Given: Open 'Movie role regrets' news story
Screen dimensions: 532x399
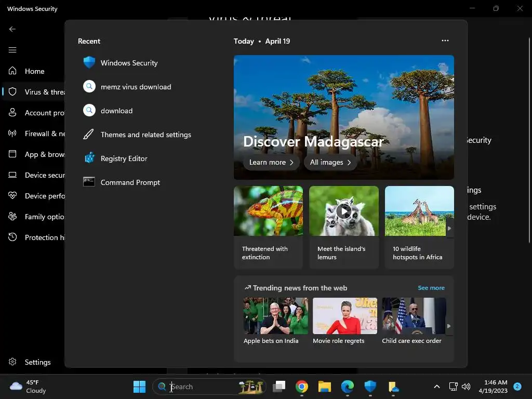Looking at the screenshot, I should tap(345, 321).
